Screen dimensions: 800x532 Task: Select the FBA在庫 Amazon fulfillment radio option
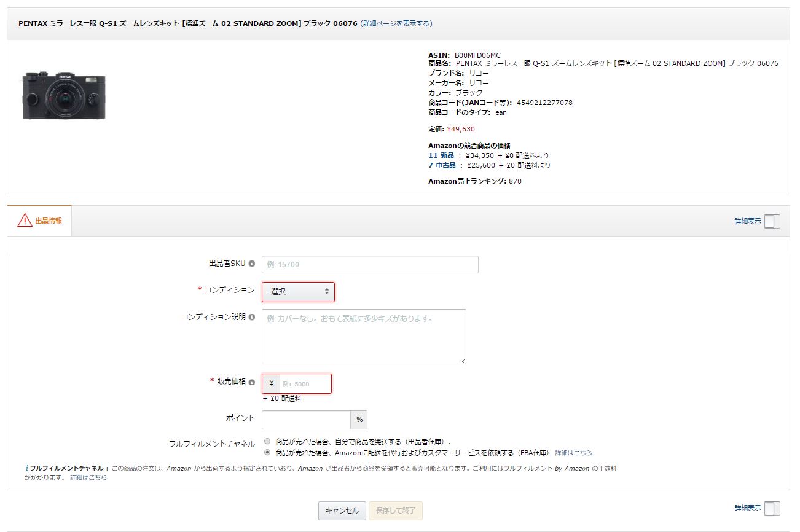pos(267,452)
